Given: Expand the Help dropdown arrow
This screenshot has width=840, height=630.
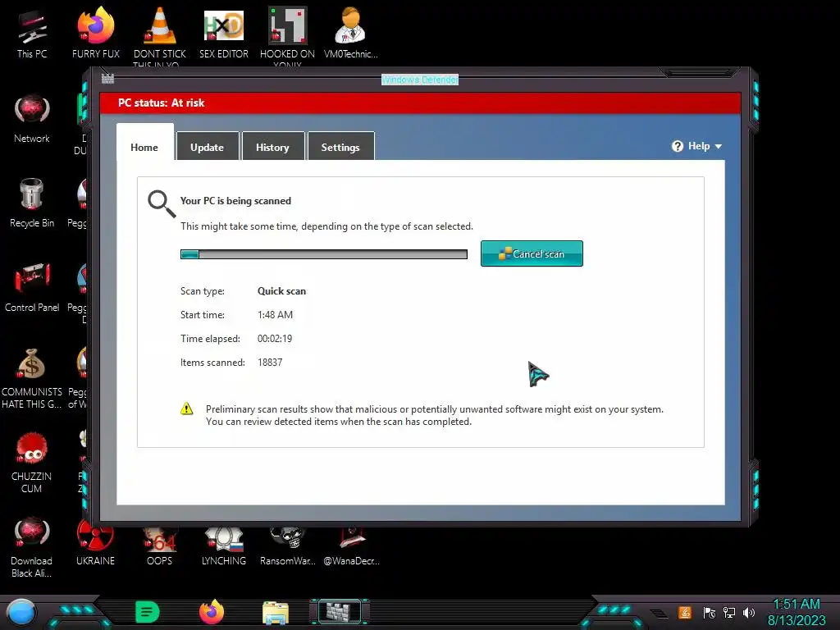Looking at the screenshot, I should coord(719,146).
